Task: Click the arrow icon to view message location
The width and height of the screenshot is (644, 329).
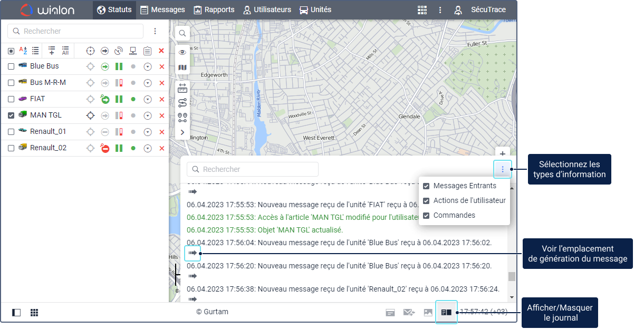Action: pyautogui.click(x=193, y=253)
